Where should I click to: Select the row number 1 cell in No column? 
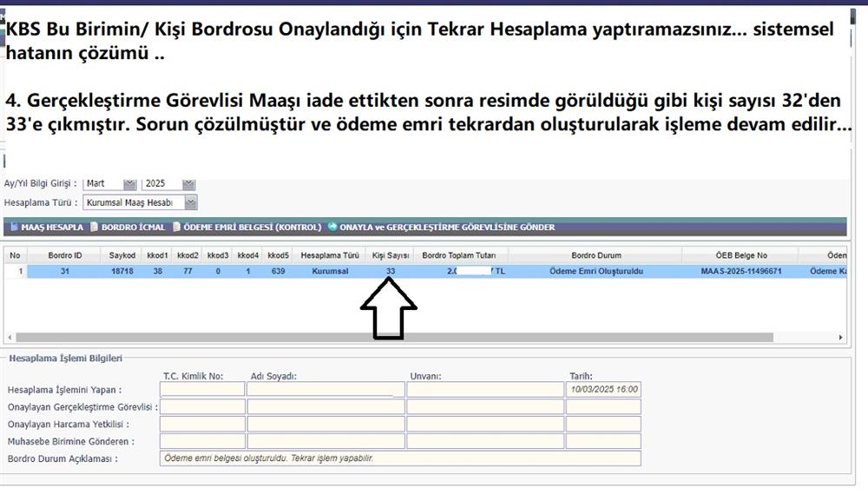pos(16,271)
